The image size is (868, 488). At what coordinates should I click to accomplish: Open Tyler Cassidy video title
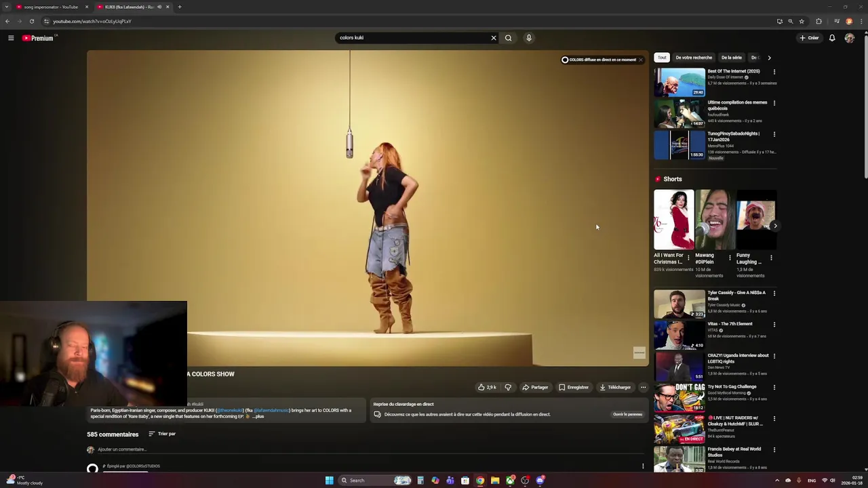(x=736, y=296)
